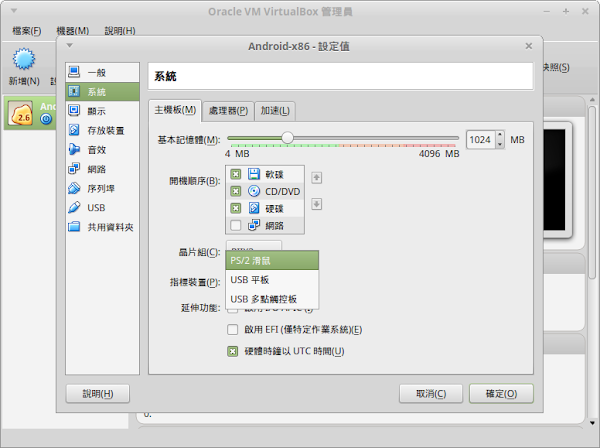Close the Android-x86 settings dialog
Viewport: 600px width, 448px height.
[x=529, y=46]
